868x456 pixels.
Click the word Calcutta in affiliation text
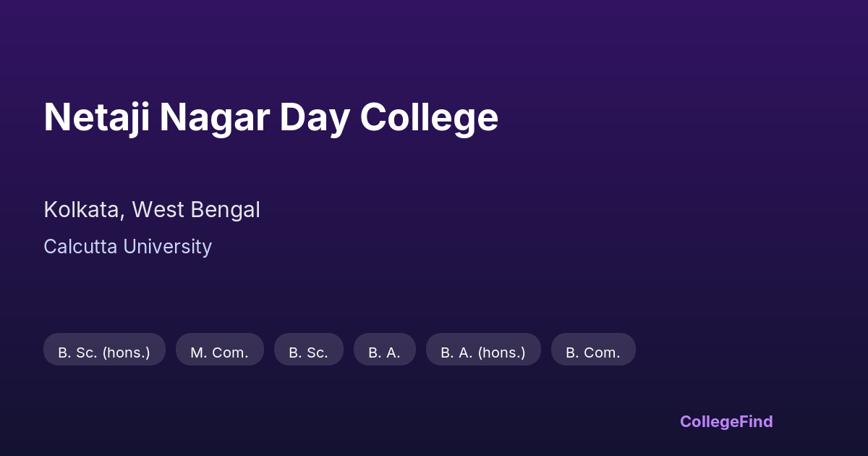(x=80, y=247)
